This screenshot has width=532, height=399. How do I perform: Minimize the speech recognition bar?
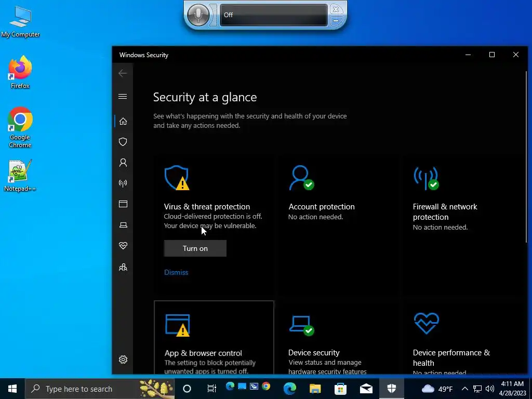click(336, 21)
